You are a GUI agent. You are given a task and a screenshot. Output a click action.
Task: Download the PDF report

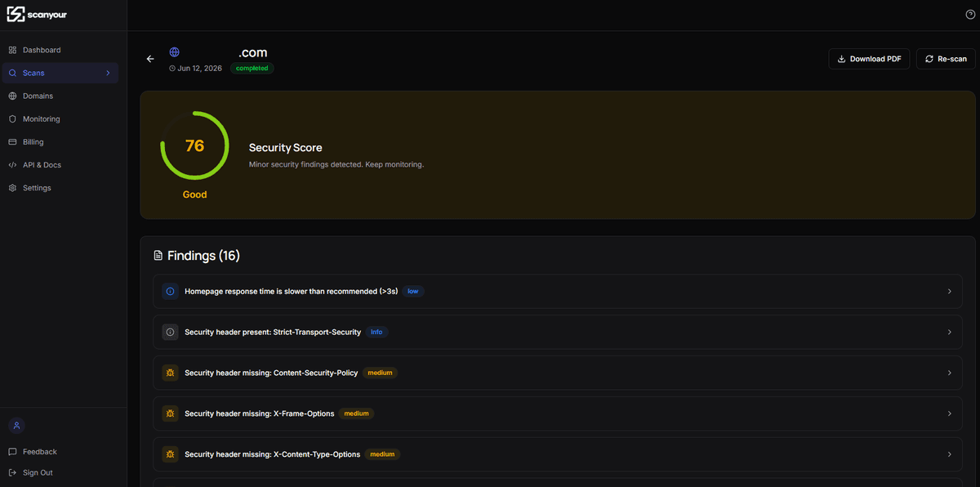pos(869,59)
